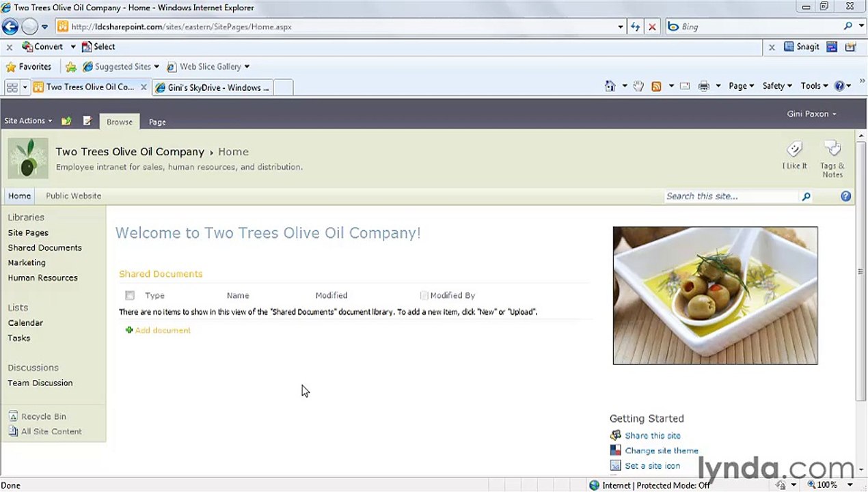
Task: Open Shared Documents in Libraries sidebar
Action: 44,247
